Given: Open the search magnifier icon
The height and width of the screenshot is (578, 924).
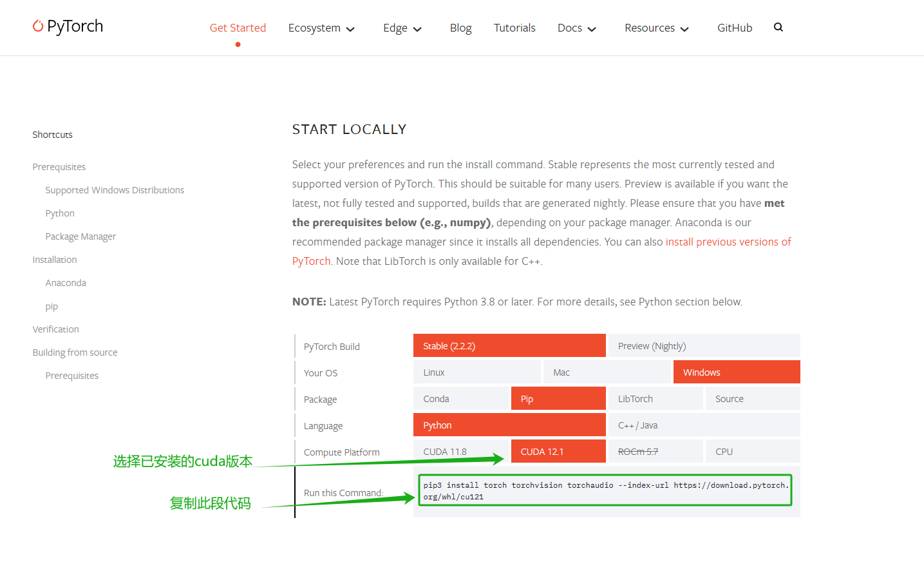Looking at the screenshot, I should pos(778,27).
